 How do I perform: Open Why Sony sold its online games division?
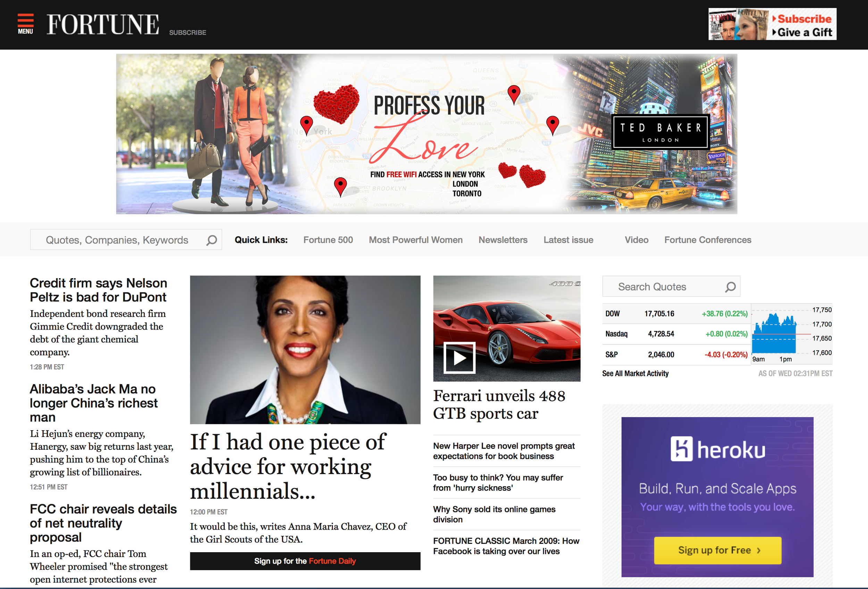tap(494, 514)
